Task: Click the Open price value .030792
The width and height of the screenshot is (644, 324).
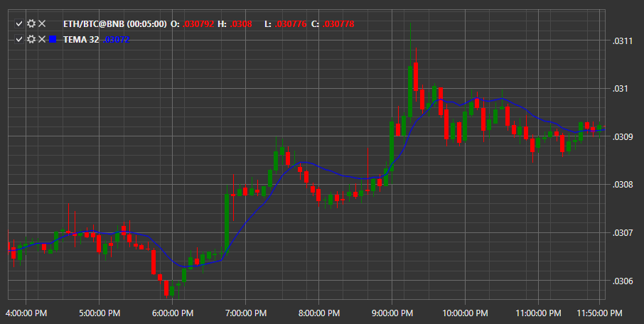Action: click(198, 24)
